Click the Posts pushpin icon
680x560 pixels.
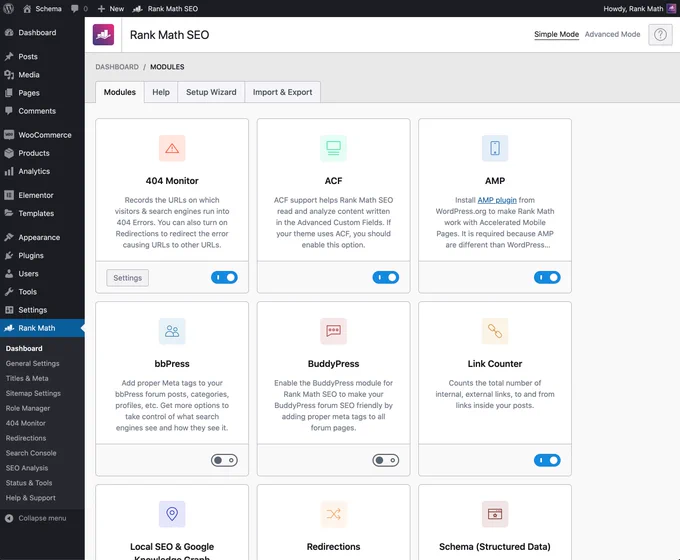(9, 56)
